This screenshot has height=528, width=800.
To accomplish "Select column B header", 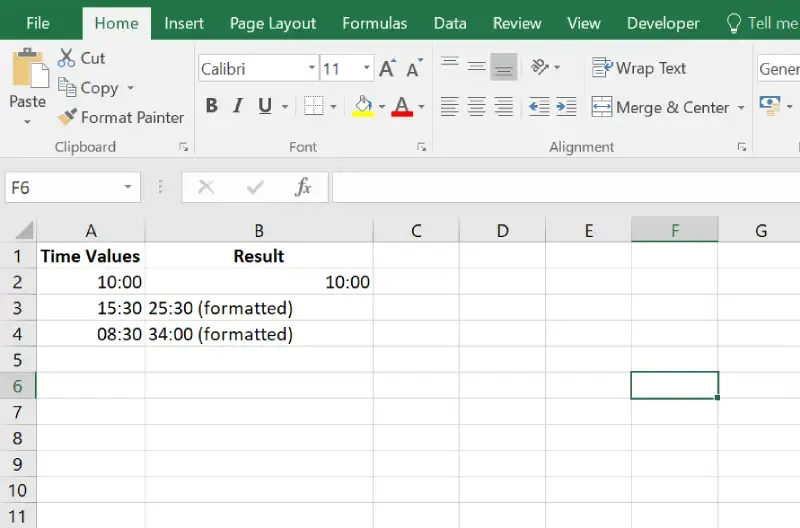I will 259,230.
